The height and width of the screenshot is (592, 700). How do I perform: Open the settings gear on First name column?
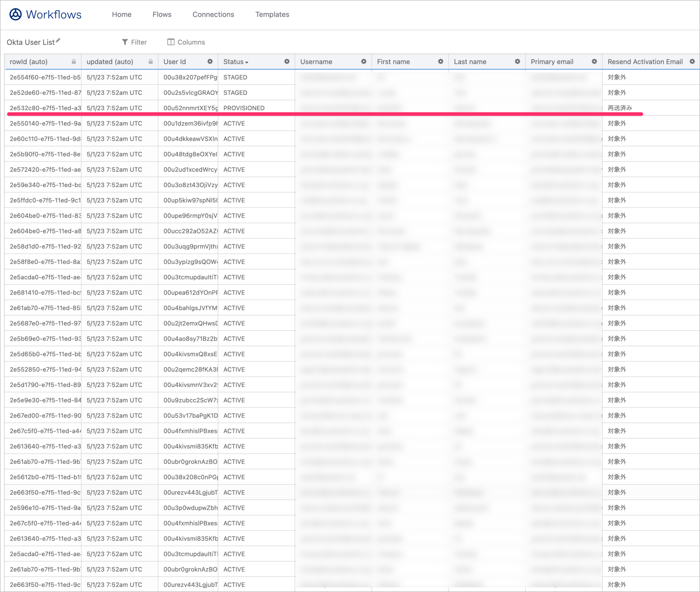pyautogui.click(x=441, y=62)
